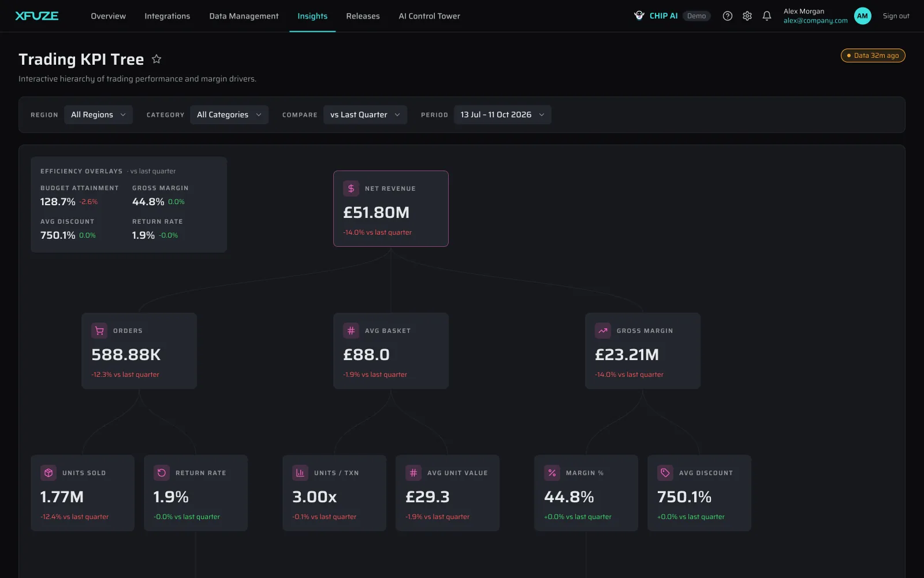Click the Budget Attainment 128.7% value
Image resolution: width=924 pixels, height=578 pixels.
pos(58,202)
